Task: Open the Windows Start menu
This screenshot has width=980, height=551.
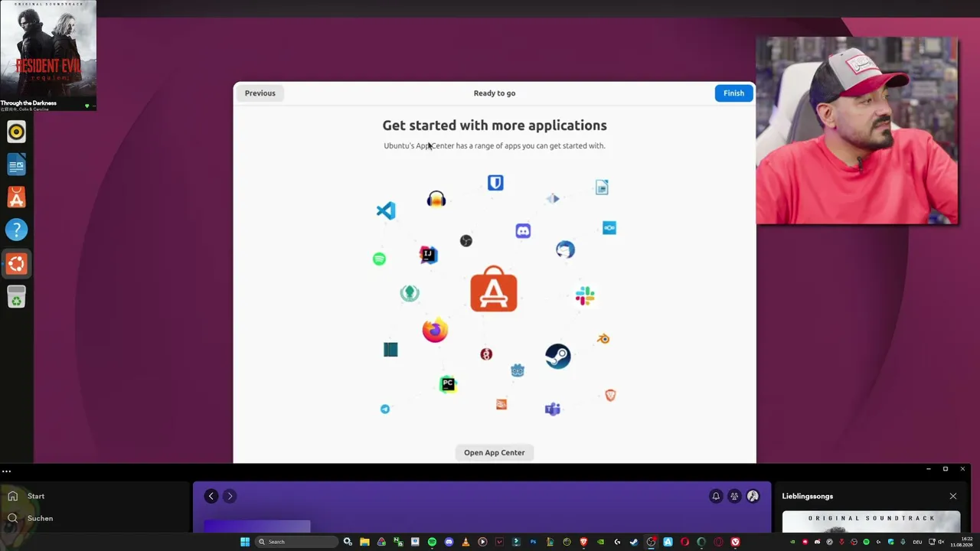Action: coord(245,542)
